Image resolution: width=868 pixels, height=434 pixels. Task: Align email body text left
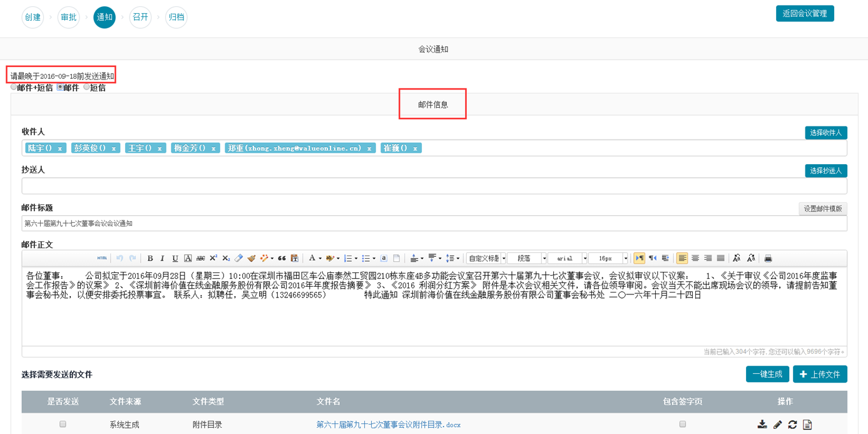coord(682,258)
